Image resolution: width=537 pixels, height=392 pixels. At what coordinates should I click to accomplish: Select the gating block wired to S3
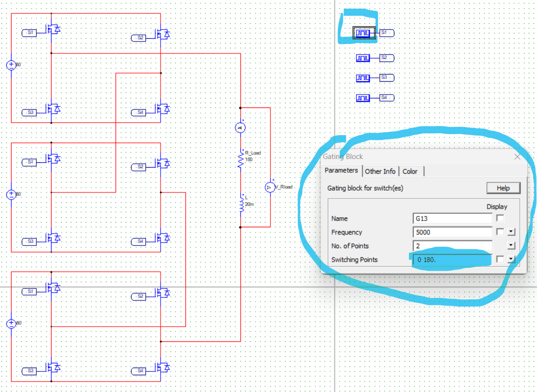tap(363, 77)
